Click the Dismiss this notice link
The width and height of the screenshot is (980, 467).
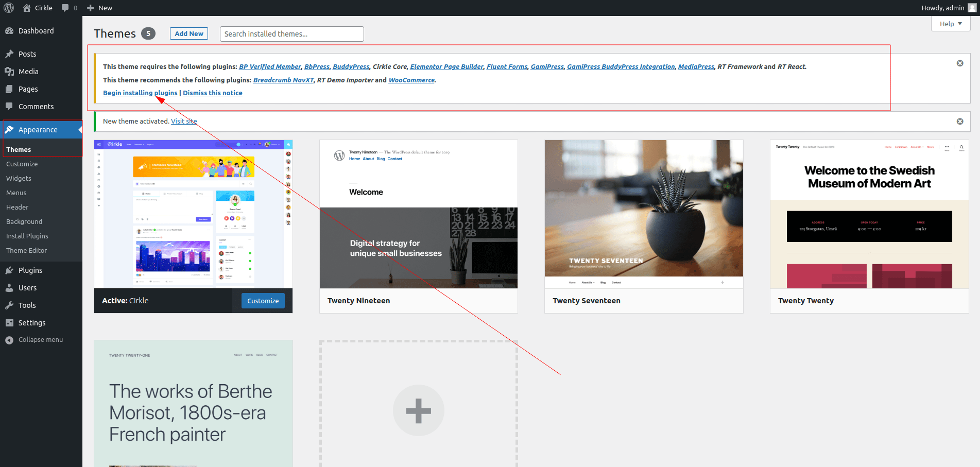click(x=213, y=93)
